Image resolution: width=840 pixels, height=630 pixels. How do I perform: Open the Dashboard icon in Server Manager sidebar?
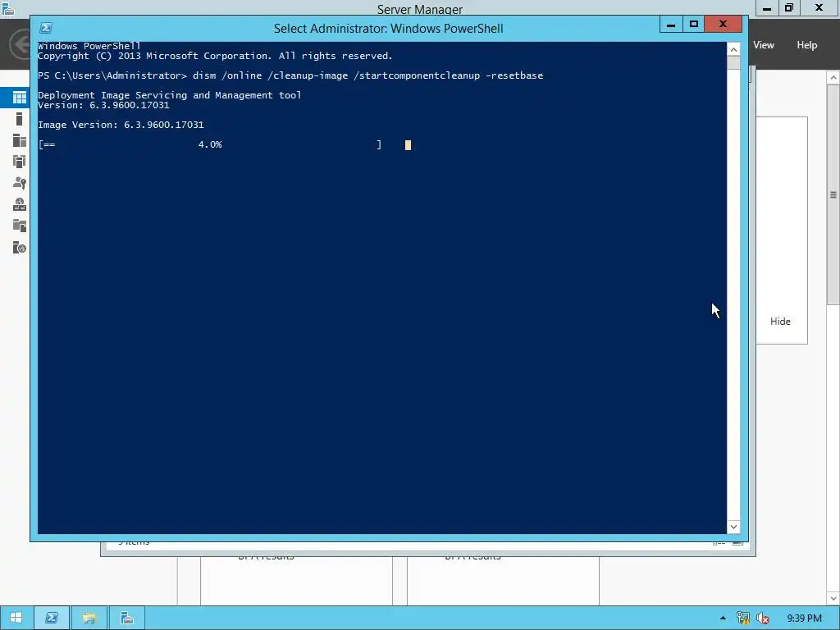point(20,97)
